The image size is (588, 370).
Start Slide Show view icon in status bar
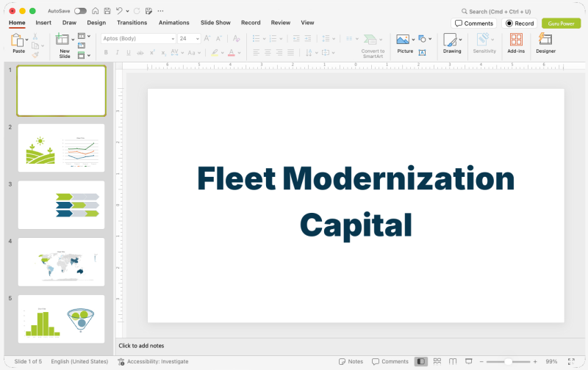tap(468, 361)
